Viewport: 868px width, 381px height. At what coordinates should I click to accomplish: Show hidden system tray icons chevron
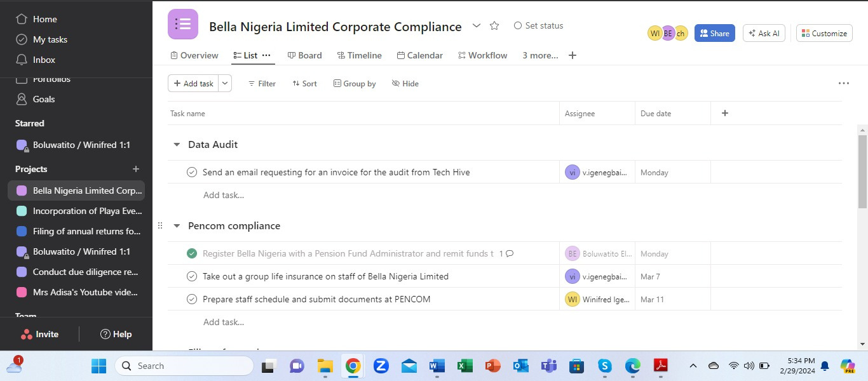(x=693, y=366)
